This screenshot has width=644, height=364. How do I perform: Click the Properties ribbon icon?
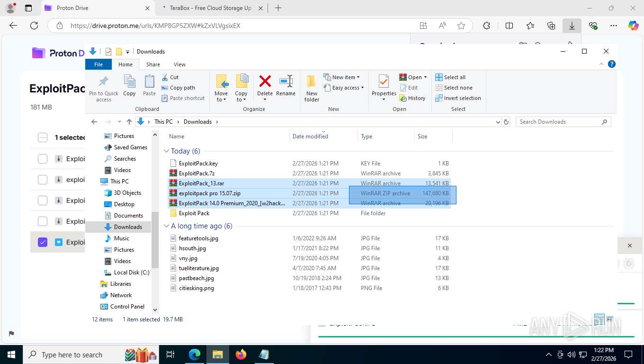384,81
